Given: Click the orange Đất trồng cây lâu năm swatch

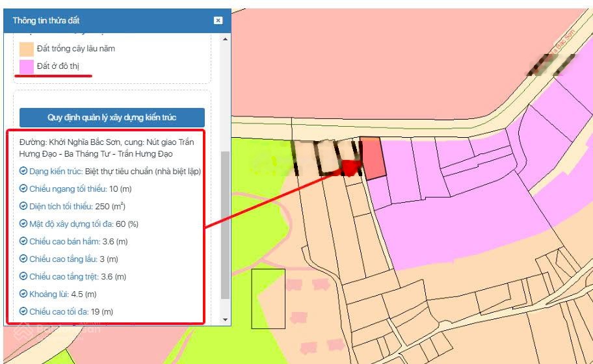Looking at the screenshot, I should coord(27,49).
